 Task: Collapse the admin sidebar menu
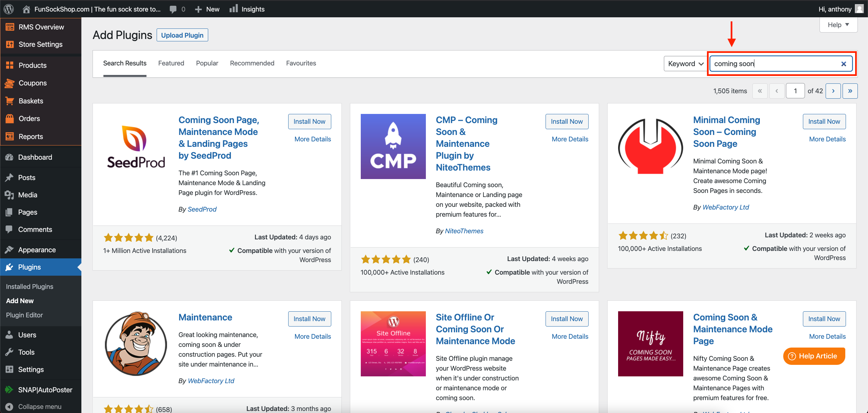click(39, 406)
